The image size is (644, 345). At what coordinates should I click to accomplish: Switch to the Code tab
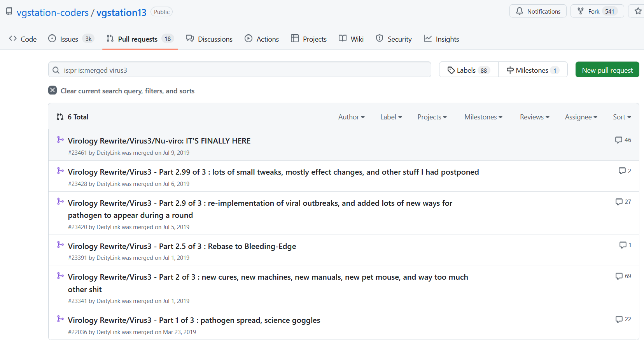pyautogui.click(x=23, y=39)
